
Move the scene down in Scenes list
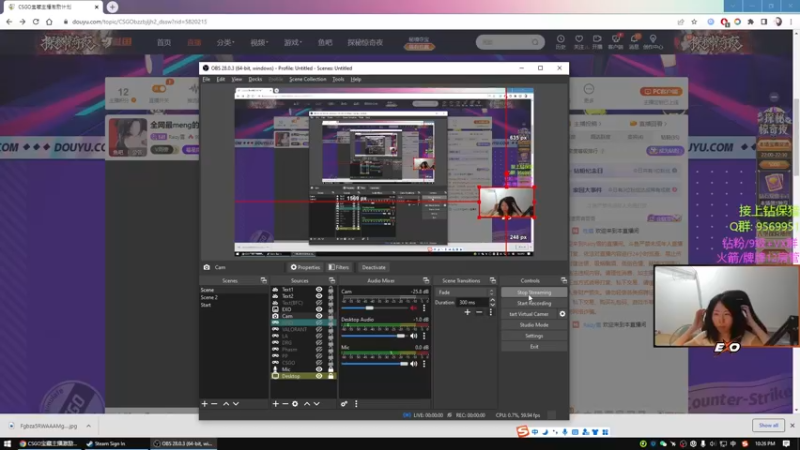click(x=236, y=404)
